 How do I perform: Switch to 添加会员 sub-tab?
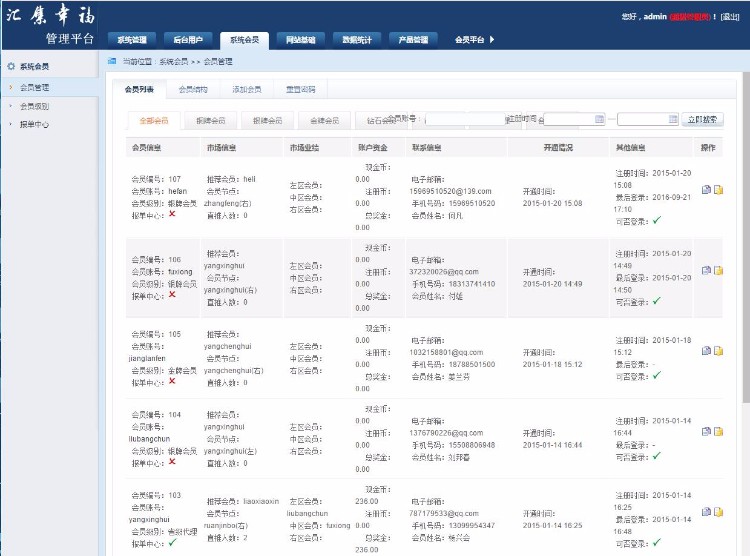click(247, 89)
